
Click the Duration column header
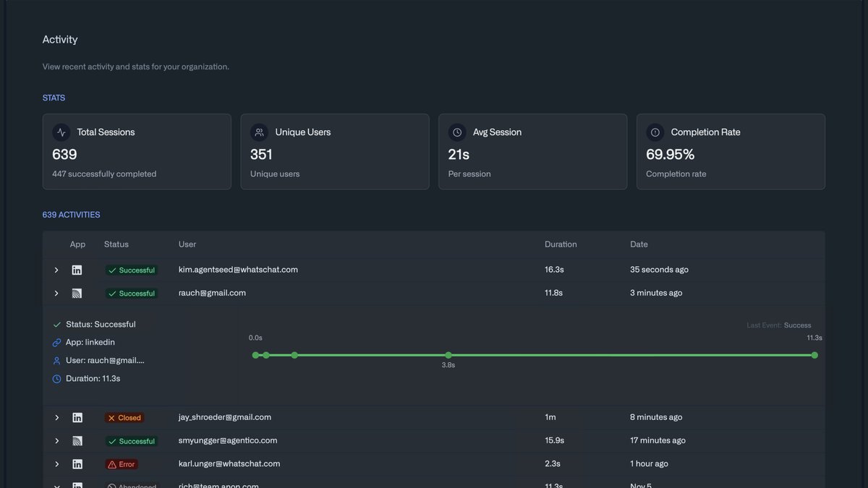561,244
